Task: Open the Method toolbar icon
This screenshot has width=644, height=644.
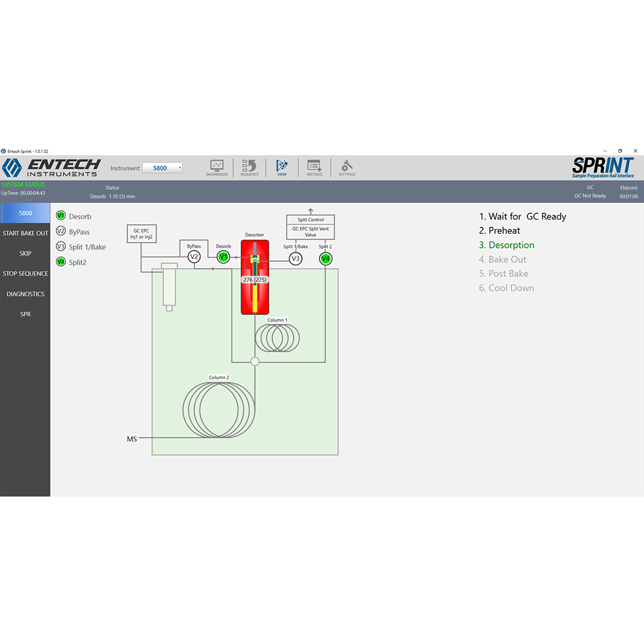Action: [314, 167]
